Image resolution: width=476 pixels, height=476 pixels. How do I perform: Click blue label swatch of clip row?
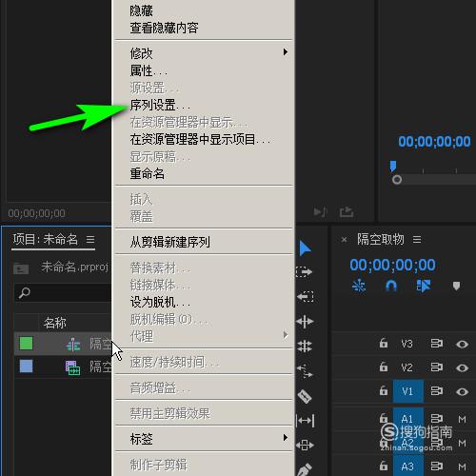tap(26, 367)
